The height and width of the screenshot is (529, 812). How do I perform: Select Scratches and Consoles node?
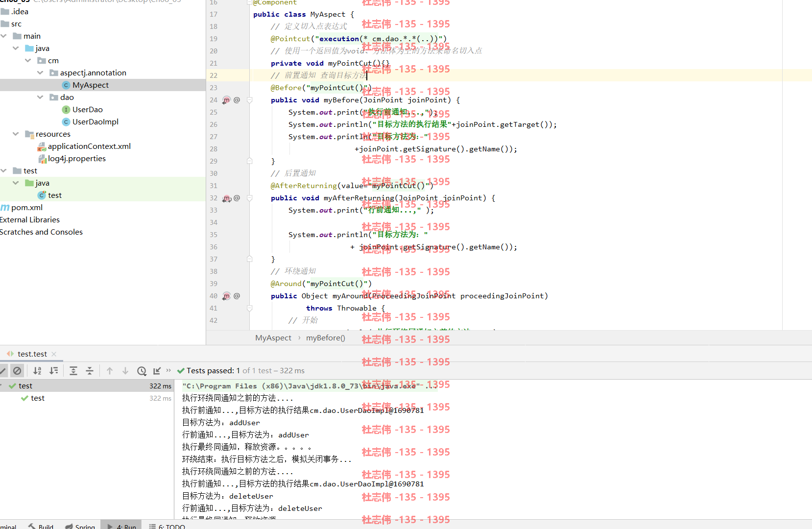click(41, 232)
